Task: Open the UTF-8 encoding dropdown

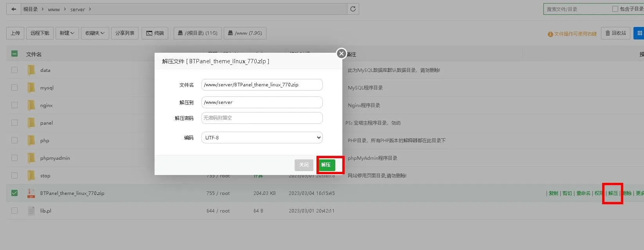Action: (262, 137)
